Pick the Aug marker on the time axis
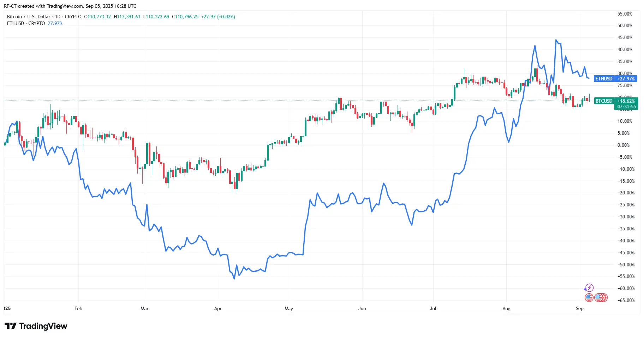 point(506,308)
